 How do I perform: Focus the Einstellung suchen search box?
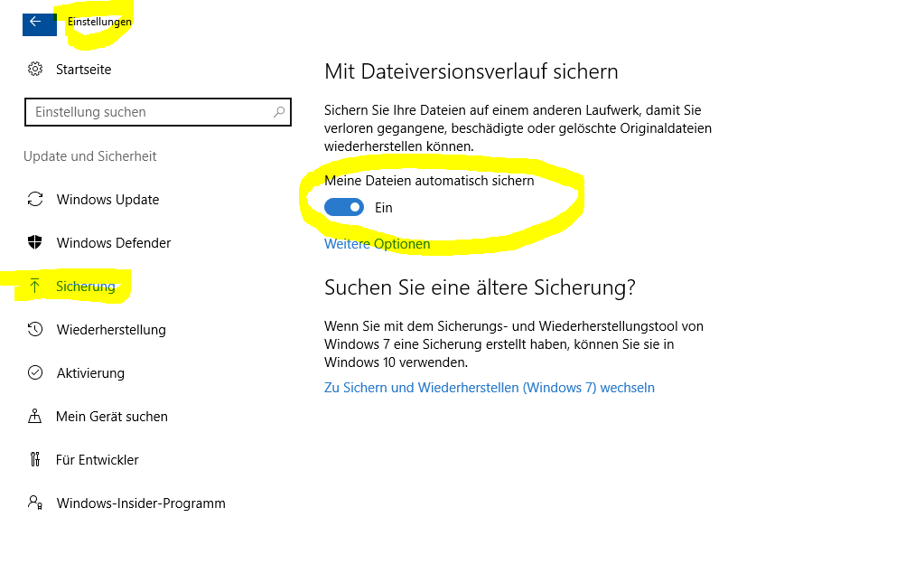coord(158,112)
